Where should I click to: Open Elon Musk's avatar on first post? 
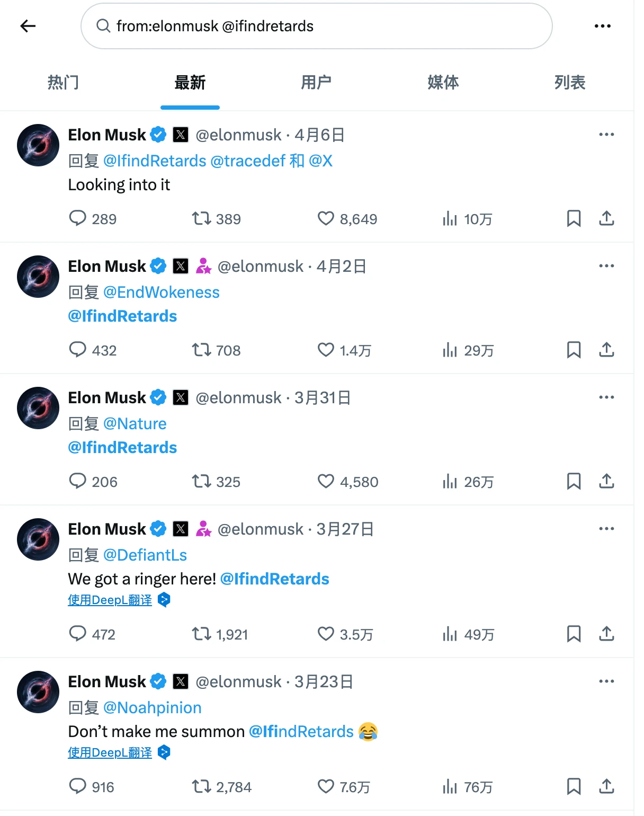click(38, 145)
